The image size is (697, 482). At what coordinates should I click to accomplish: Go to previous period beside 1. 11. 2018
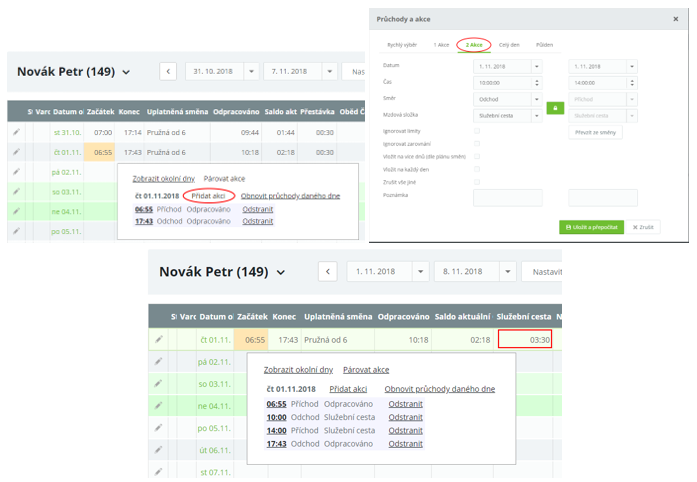[328, 272]
